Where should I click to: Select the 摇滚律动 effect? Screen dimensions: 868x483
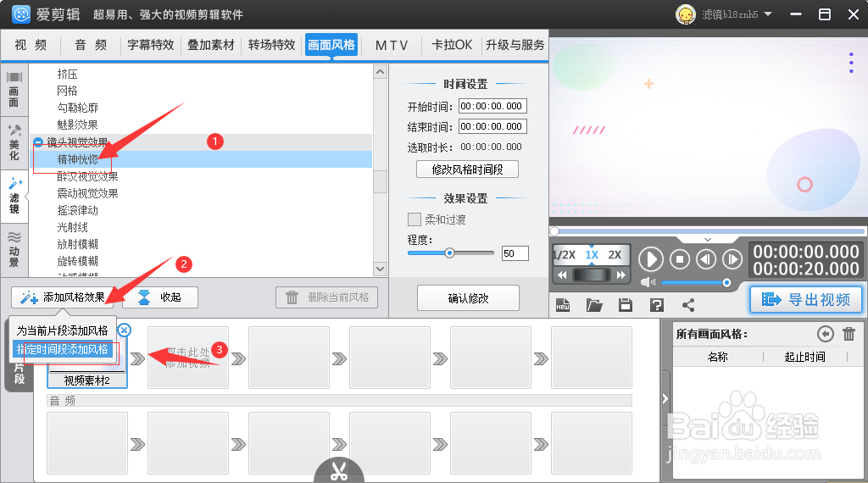pos(77,210)
